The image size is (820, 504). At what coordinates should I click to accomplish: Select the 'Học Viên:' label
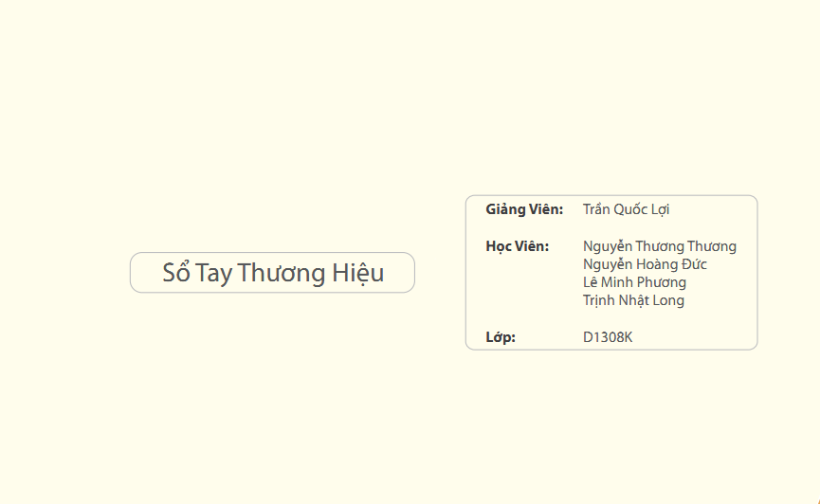click(x=518, y=246)
